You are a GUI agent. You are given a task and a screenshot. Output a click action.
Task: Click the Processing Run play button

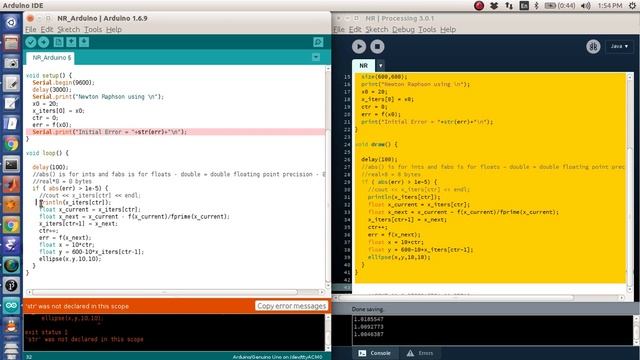[359, 47]
